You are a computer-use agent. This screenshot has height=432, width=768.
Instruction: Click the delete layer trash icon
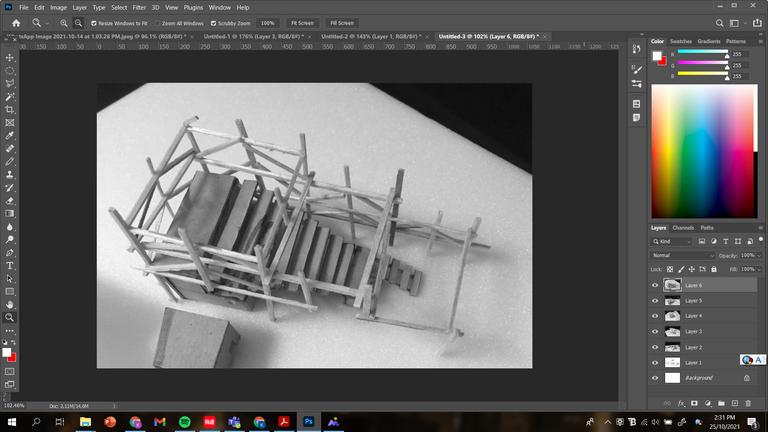[x=748, y=403]
